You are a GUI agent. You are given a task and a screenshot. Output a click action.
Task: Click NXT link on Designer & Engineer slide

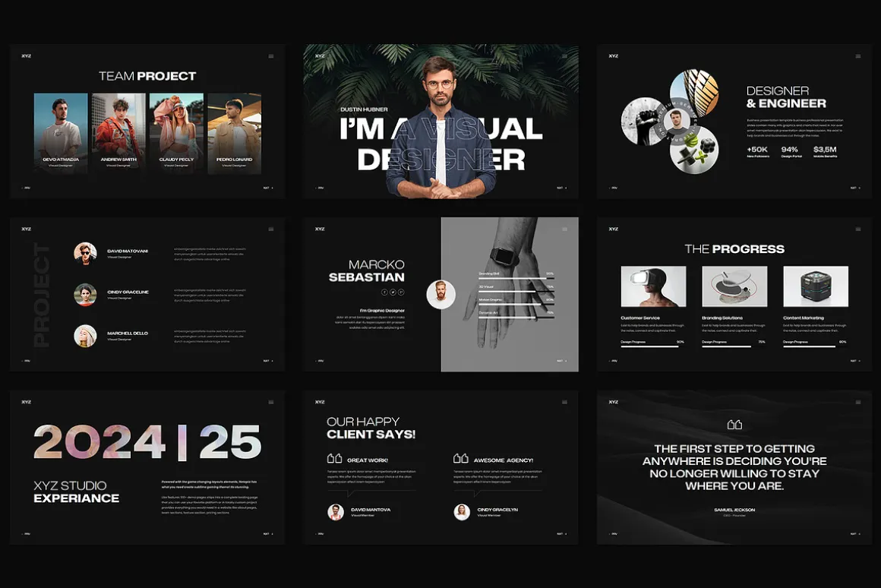point(855,188)
